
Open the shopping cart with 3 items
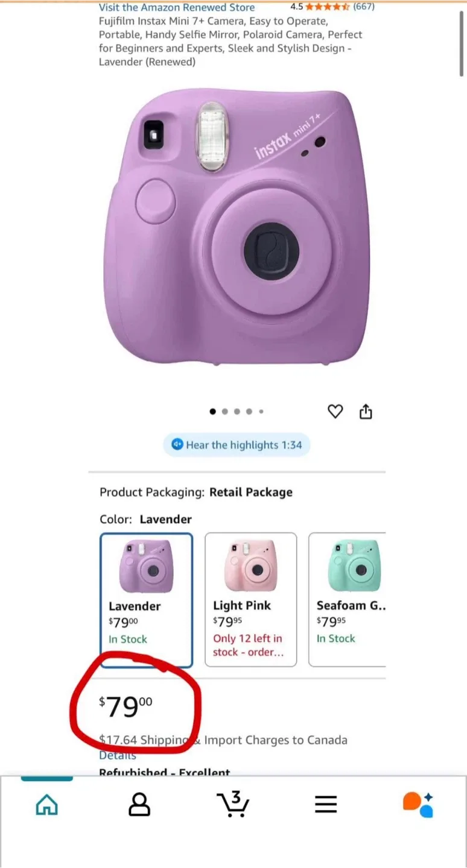233,804
